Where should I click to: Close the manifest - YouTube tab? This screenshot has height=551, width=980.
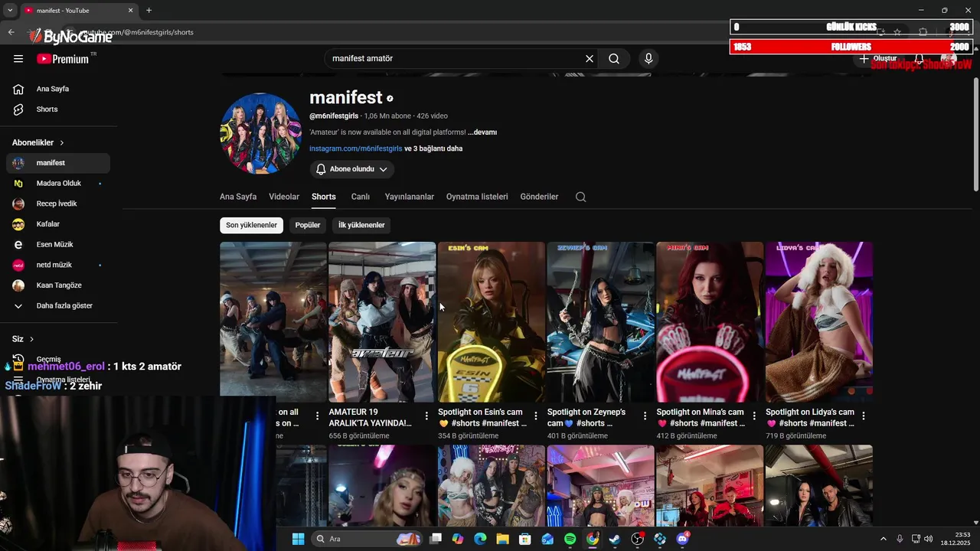pyautogui.click(x=130, y=11)
